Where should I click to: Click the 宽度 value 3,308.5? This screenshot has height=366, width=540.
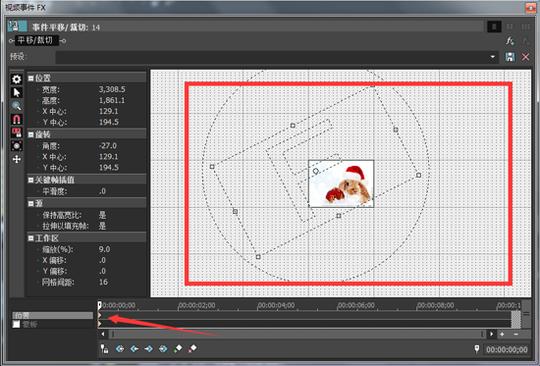click(x=112, y=90)
